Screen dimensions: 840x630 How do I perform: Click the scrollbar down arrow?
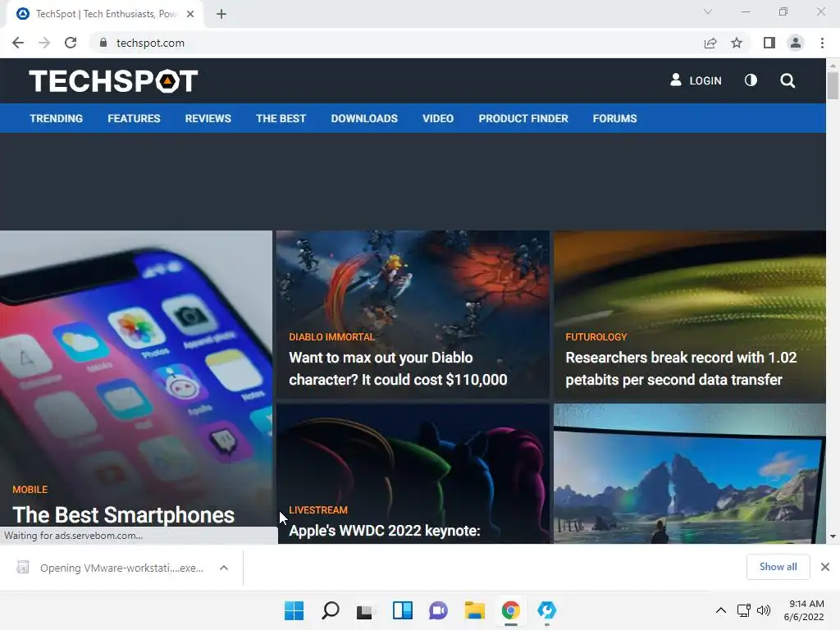833,536
